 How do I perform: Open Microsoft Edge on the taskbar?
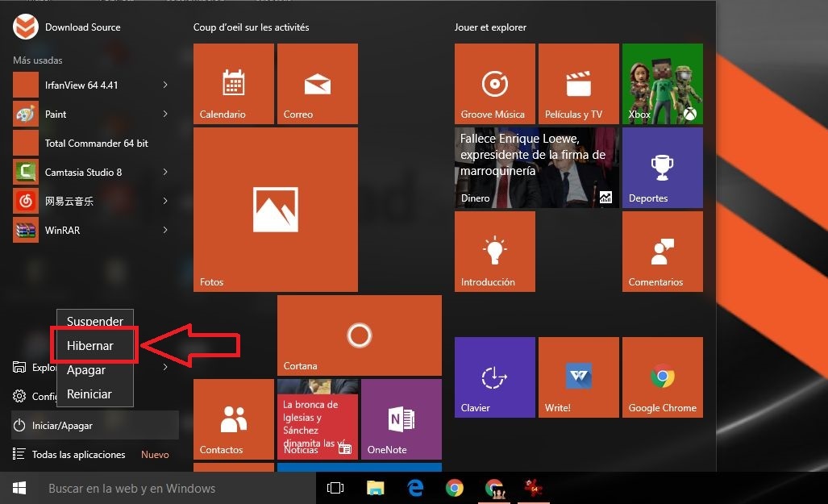pyautogui.click(x=415, y=488)
